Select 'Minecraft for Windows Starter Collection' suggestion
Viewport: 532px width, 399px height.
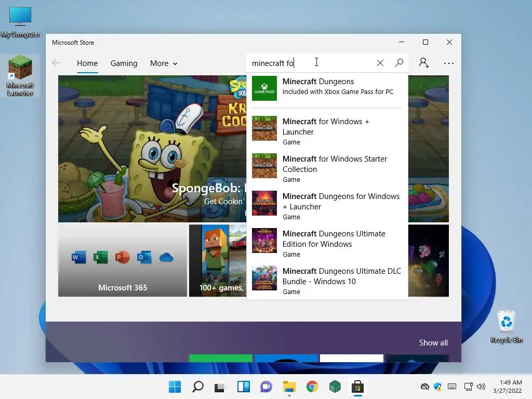pos(327,169)
